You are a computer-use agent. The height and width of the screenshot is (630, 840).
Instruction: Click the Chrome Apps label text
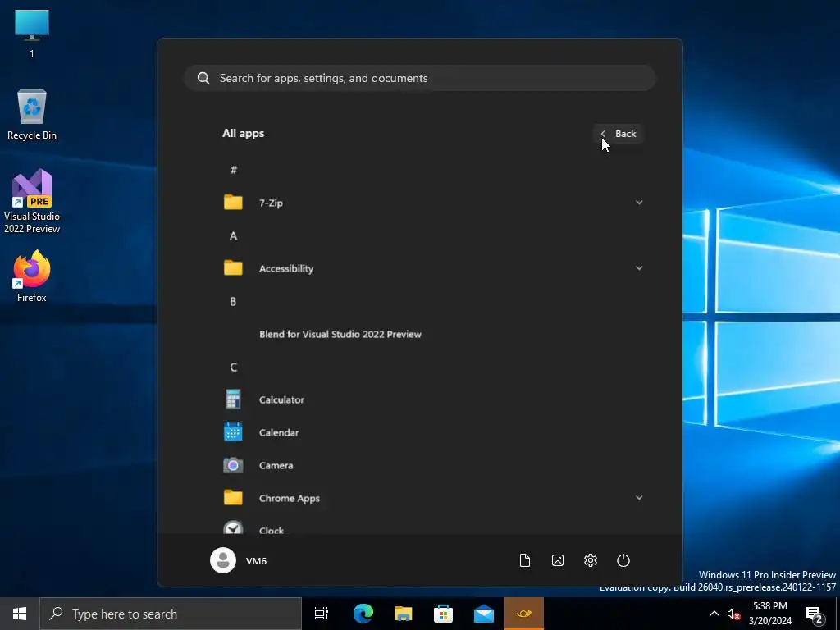click(290, 498)
